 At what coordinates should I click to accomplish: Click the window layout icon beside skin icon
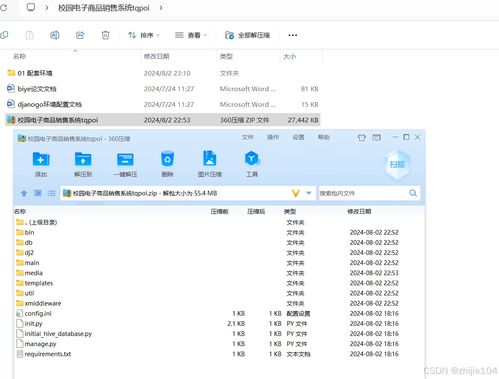(377, 137)
